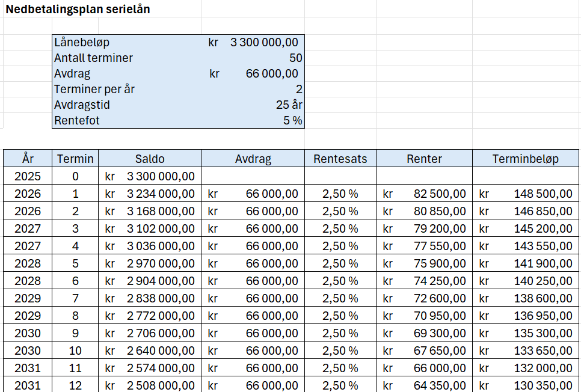Select the Saldo cell 2 970 000,00

pos(150,263)
